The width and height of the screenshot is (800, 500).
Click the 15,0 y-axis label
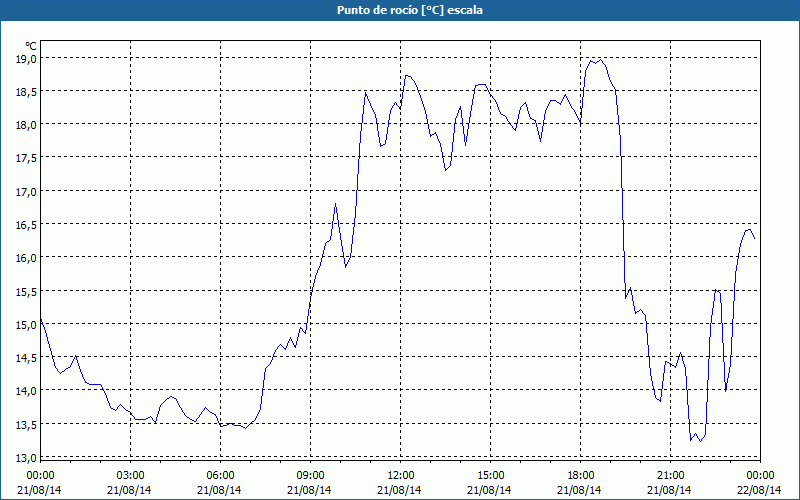27,324
